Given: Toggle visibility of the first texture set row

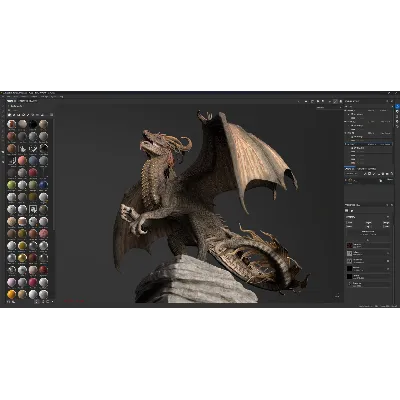Looking at the screenshot, I should [x=345, y=110].
